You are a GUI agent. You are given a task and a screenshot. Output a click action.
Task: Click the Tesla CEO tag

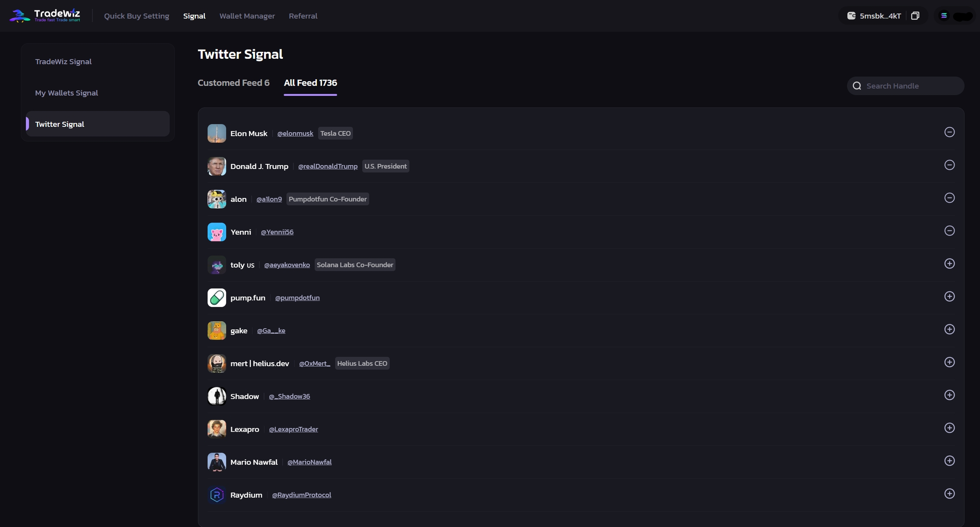(335, 133)
